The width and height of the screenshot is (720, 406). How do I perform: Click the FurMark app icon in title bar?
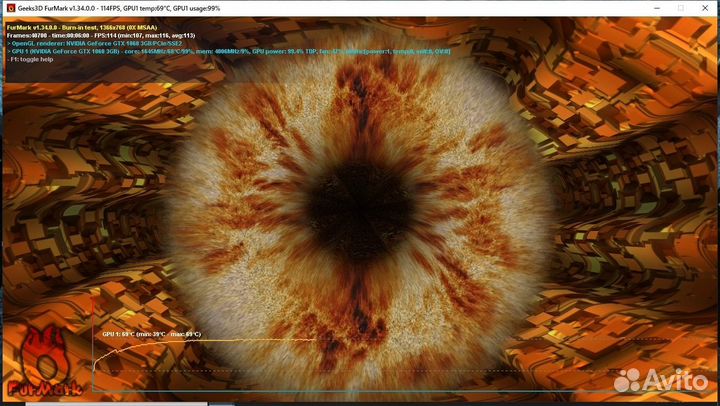9,8
